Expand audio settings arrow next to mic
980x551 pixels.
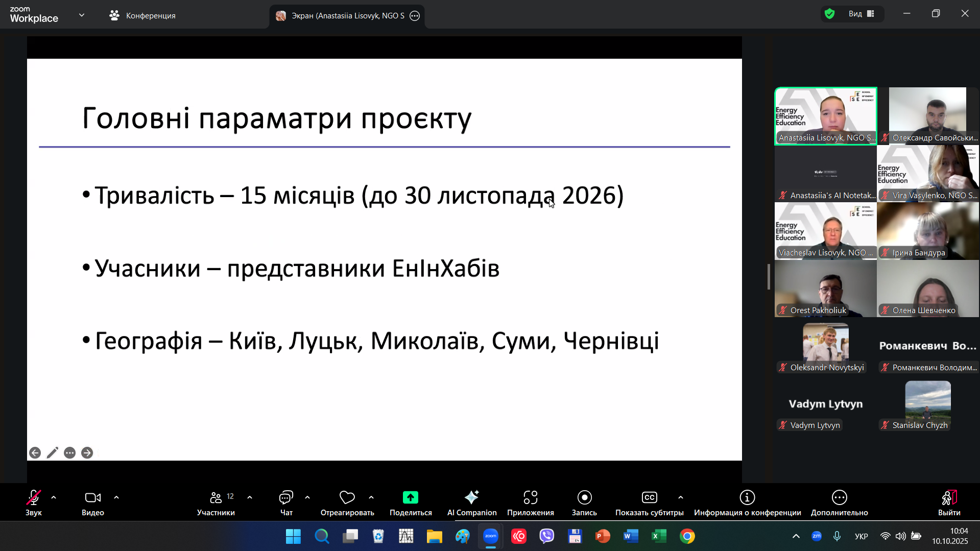pos(54,497)
